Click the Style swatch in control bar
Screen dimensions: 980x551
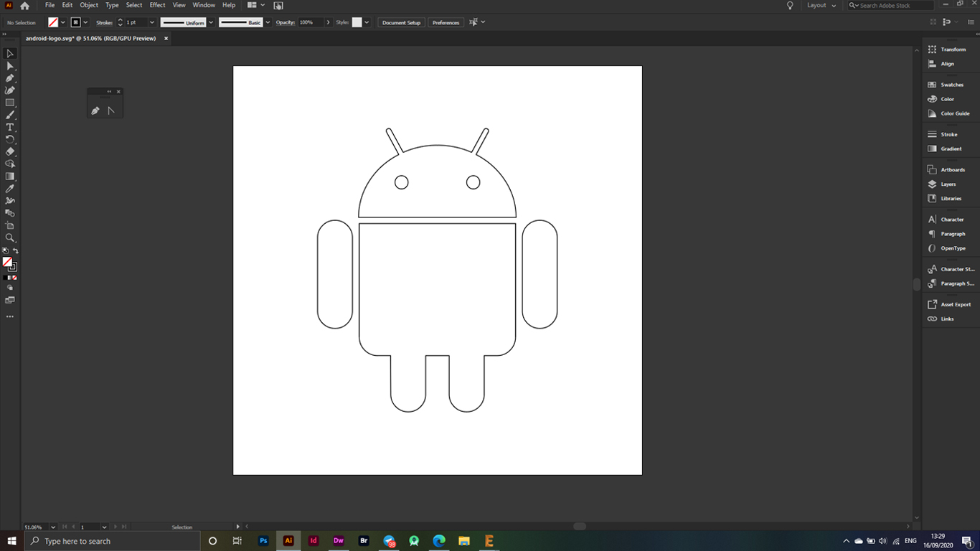pos(357,22)
